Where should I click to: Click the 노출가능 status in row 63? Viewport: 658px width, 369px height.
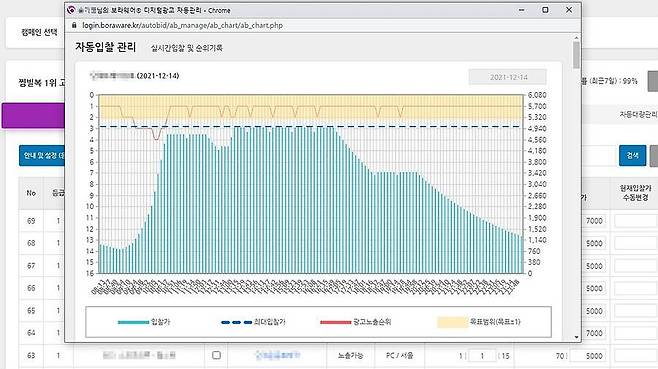click(350, 356)
